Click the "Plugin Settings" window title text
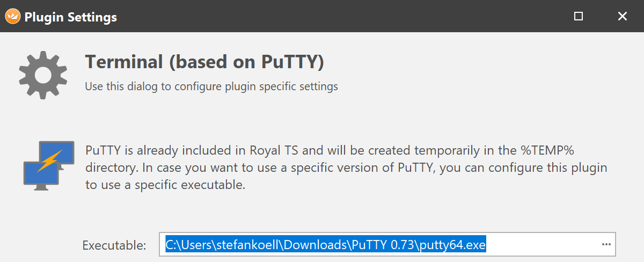Viewport: 644px width, 262px height. point(71,17)
